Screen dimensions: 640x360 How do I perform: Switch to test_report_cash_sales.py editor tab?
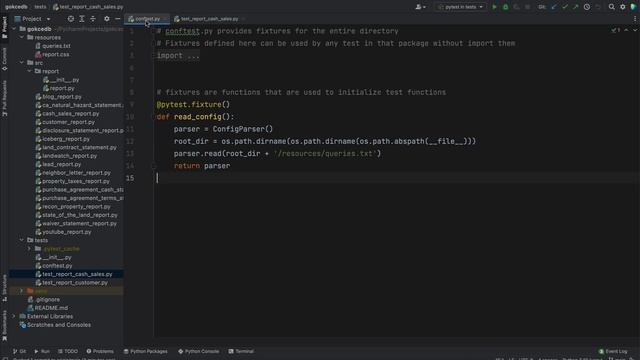209,19
